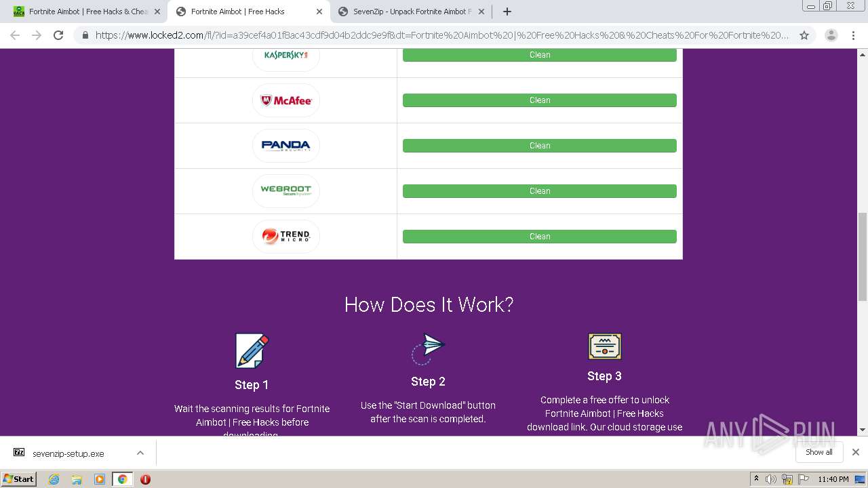
Task: Click the page vertical scrollbar thumb
Action: (863, 256)
